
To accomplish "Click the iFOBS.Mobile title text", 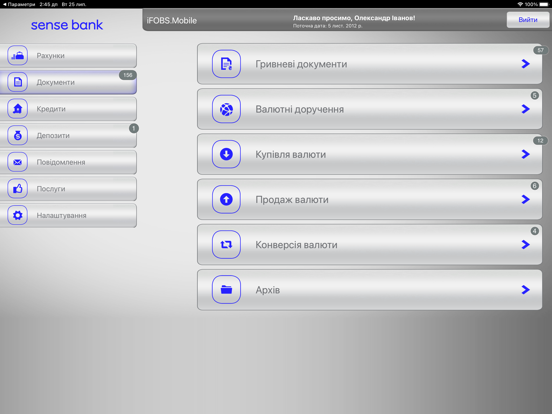I will [x=171, y=20].
